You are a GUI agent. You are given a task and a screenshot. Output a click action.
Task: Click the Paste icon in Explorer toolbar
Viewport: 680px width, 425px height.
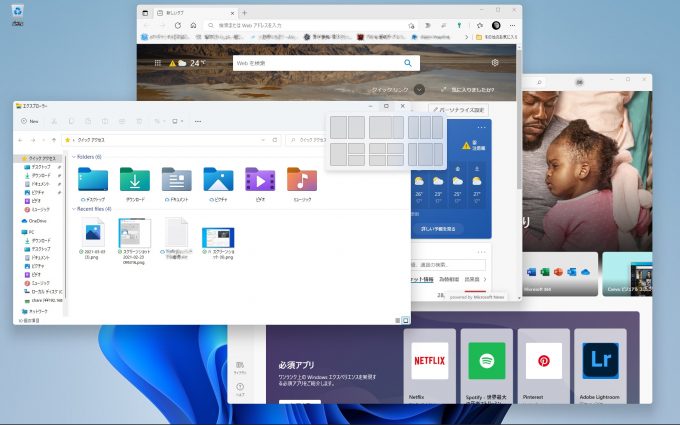pos(88,121)
